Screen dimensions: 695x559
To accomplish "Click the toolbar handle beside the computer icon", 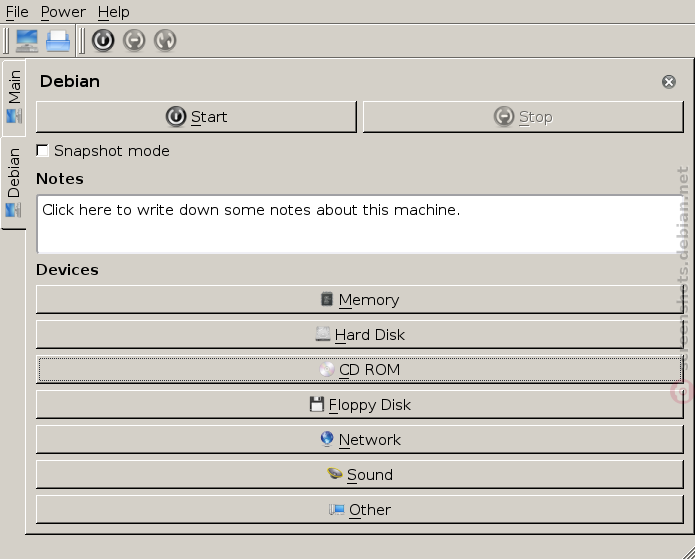I will 6,41.
